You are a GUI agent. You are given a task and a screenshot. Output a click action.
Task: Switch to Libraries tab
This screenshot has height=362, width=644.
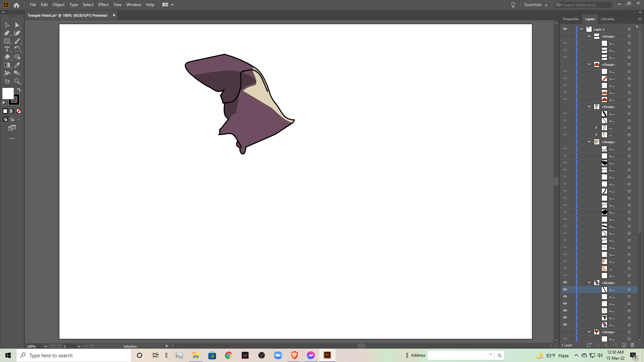coord(607,19)
